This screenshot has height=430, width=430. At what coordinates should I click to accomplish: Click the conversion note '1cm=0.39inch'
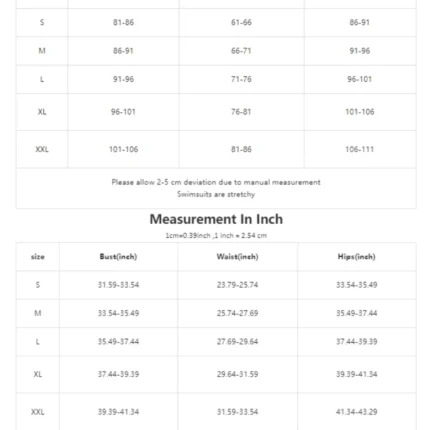[188, 235]
